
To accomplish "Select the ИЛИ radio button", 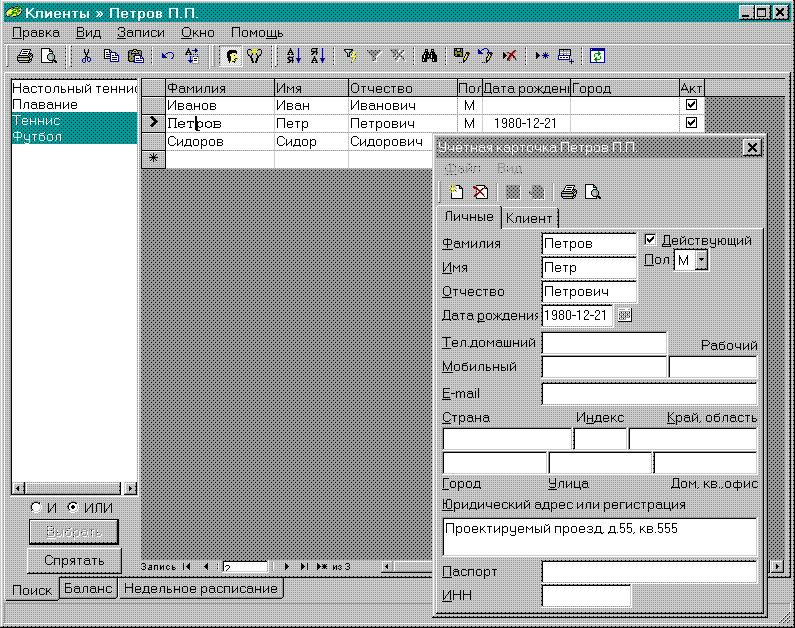I will coord(73,507).
